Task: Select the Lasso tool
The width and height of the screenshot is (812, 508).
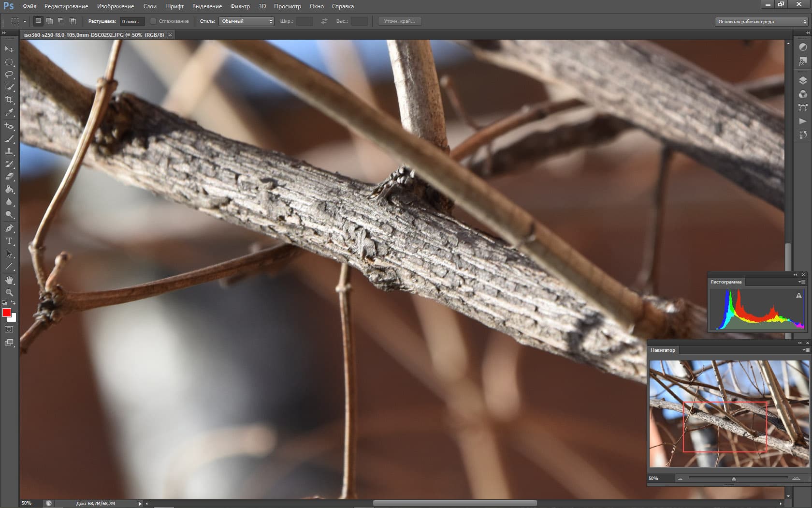Action: [x=9, y=75]
